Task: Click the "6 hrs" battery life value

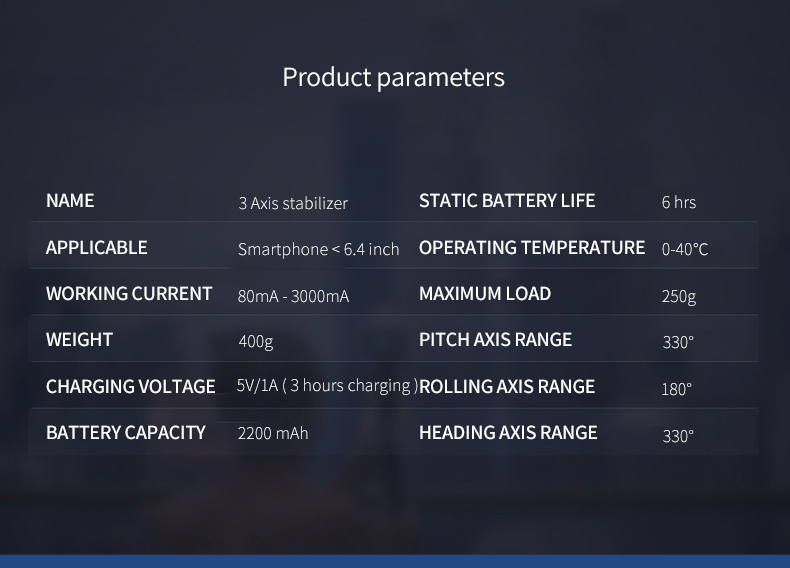Action: 678,203
